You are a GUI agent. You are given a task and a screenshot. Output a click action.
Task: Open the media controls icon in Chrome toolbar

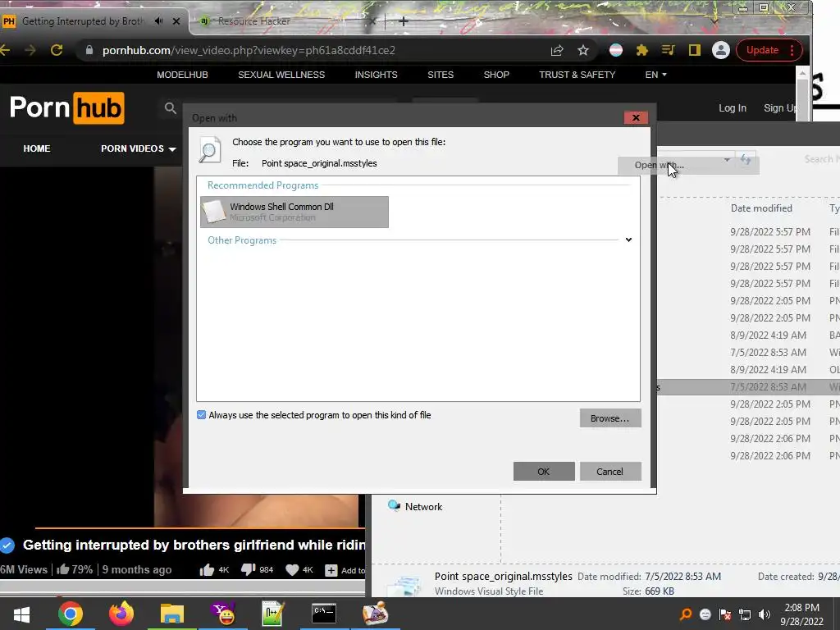pos(668,50)
